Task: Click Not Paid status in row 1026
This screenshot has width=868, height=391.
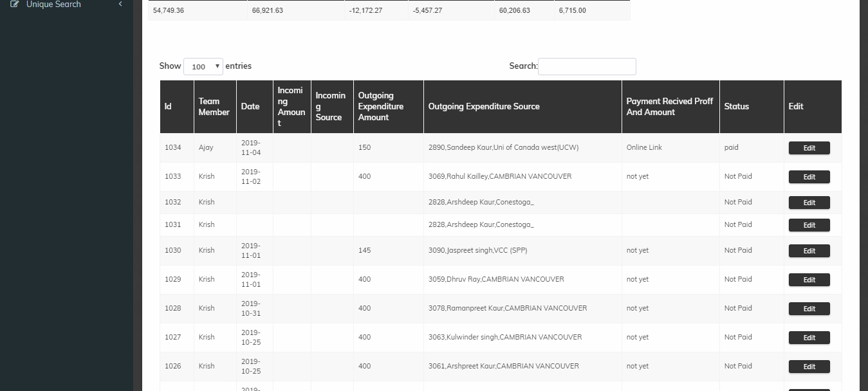Action: coord(738,366)
